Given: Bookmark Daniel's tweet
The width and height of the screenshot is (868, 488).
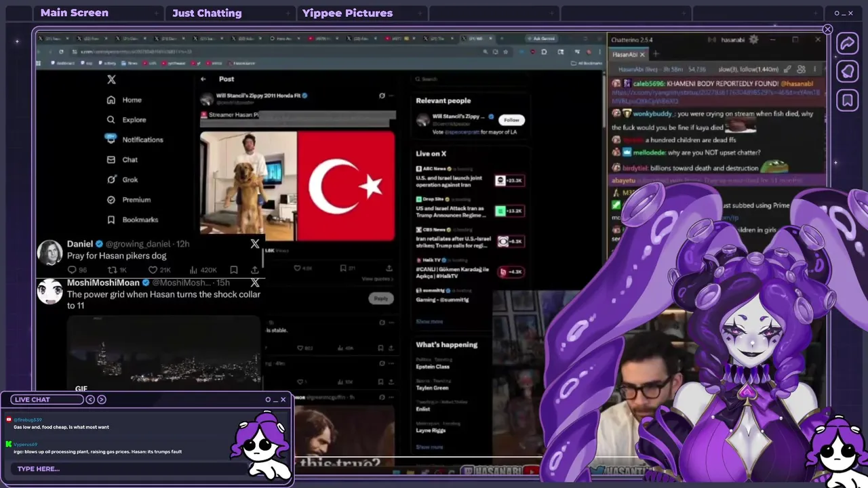Looking at the screenshot, I should point(234,270).
